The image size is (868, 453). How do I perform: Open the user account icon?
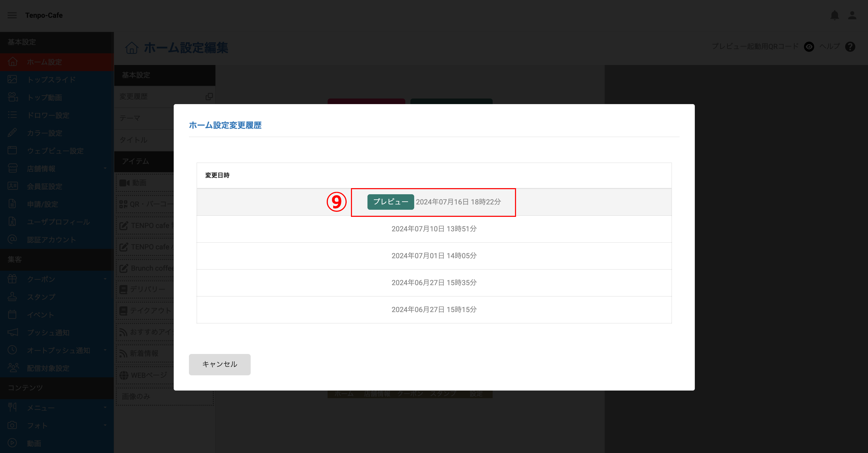pos(852,15)
